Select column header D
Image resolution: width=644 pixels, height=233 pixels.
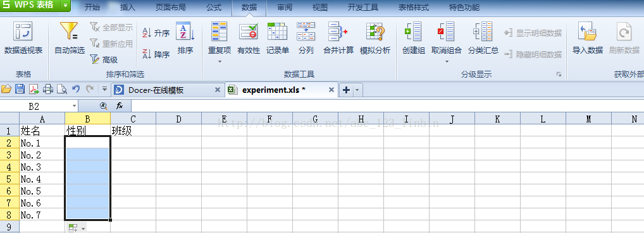click(178, 119)
